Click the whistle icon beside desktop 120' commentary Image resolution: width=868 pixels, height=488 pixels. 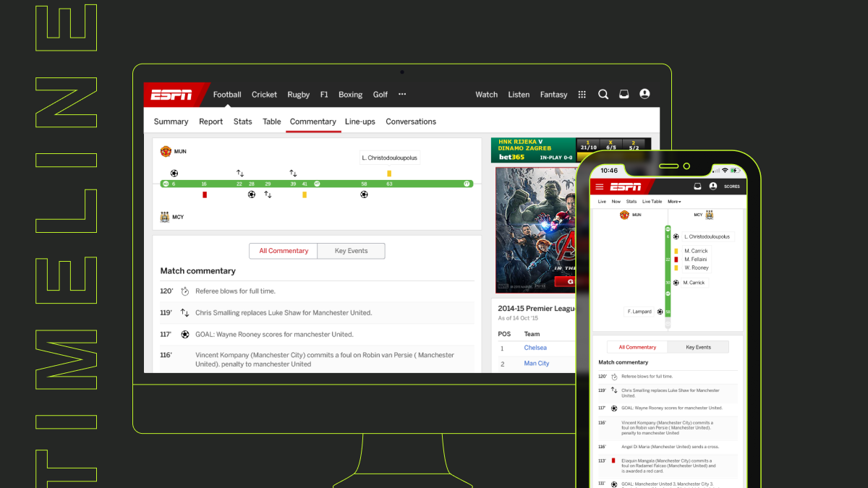coord(184,291)
